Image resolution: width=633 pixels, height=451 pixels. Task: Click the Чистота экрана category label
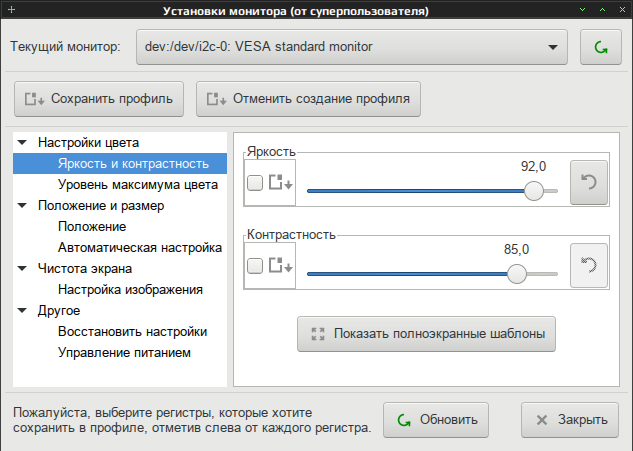[85, 269]
